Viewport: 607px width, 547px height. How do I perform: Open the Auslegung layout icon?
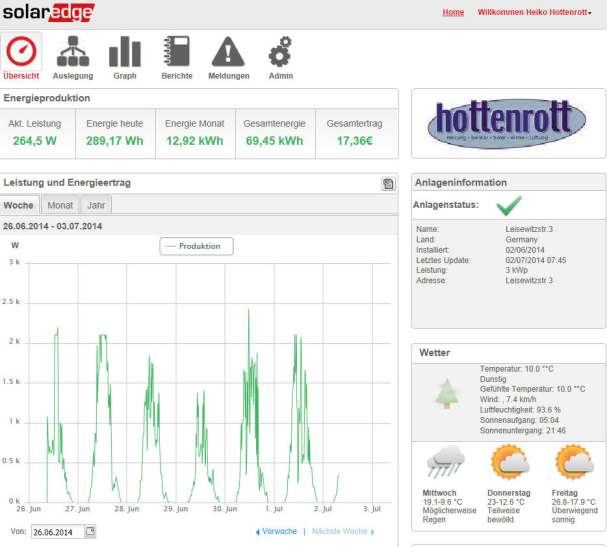pyautogui.click(x=72, y=52)
